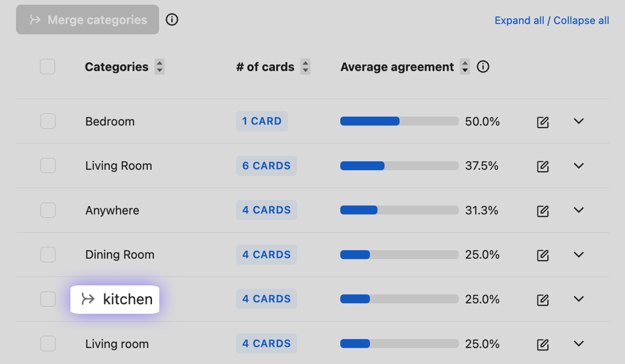This screenshot has width=625, height=364.
Task: Expand the Anywhere category row
Action: [579, 210]
